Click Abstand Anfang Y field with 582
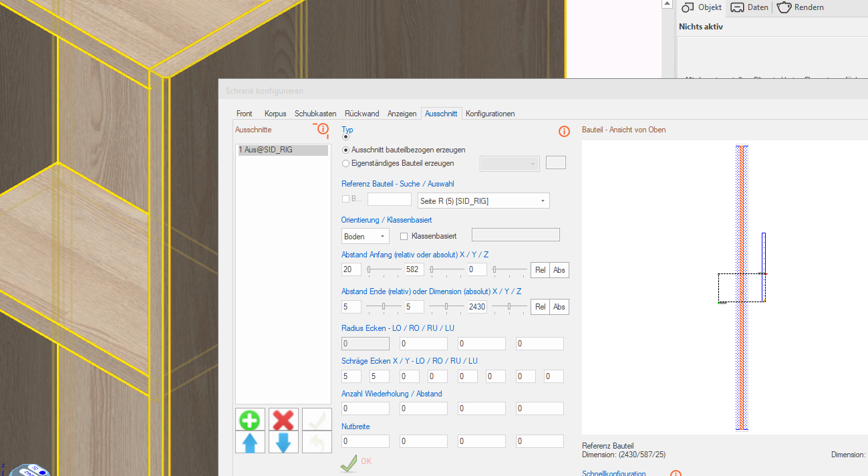 (414, 269)
